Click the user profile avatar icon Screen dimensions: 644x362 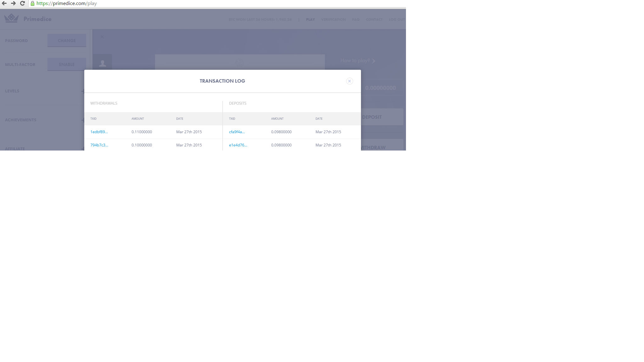(x=102, y=63)
